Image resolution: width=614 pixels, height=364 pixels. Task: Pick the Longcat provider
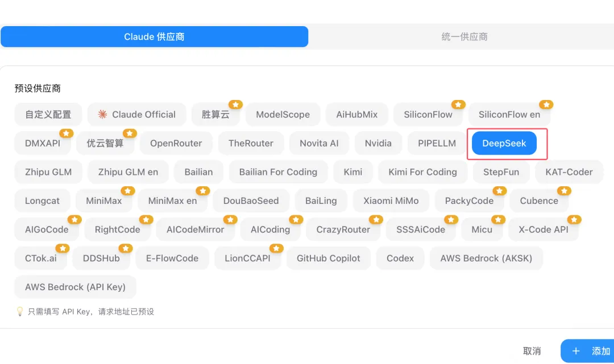tap(42, 200)
